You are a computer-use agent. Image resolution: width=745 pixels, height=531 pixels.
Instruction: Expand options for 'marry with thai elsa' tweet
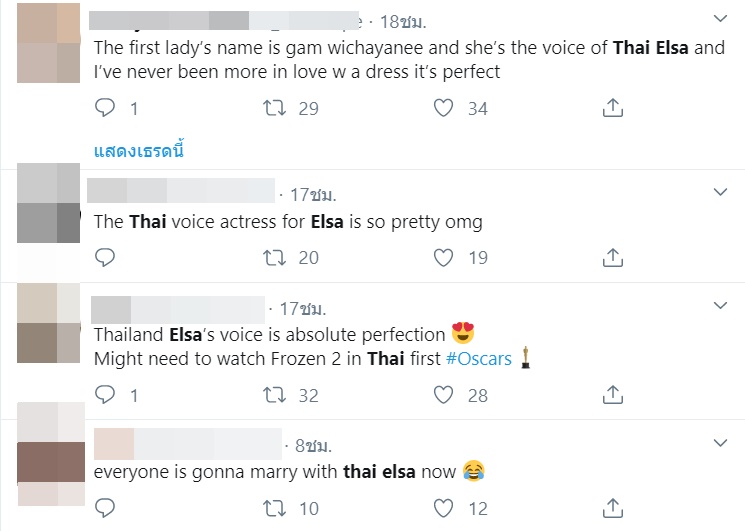(720, 441)
